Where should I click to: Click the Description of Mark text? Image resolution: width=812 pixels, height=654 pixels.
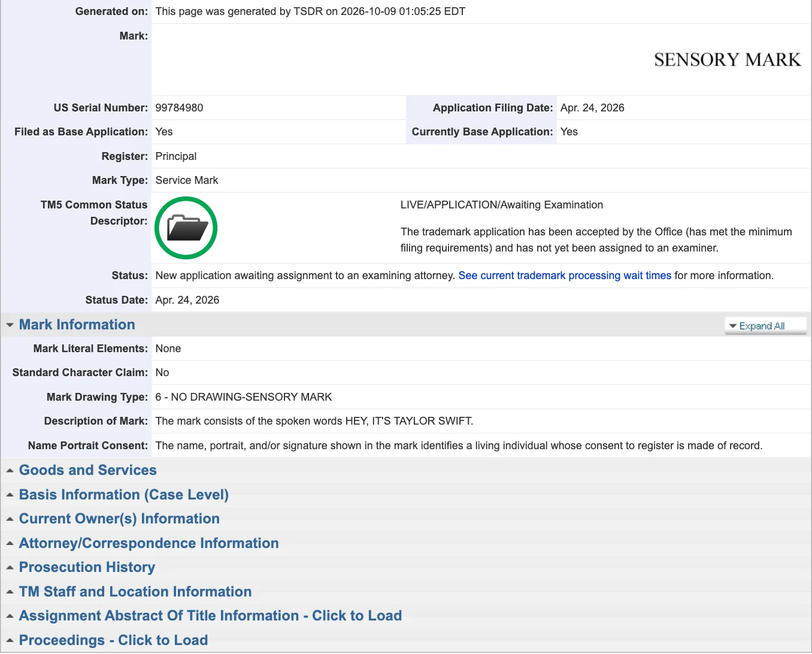(314, 421)
